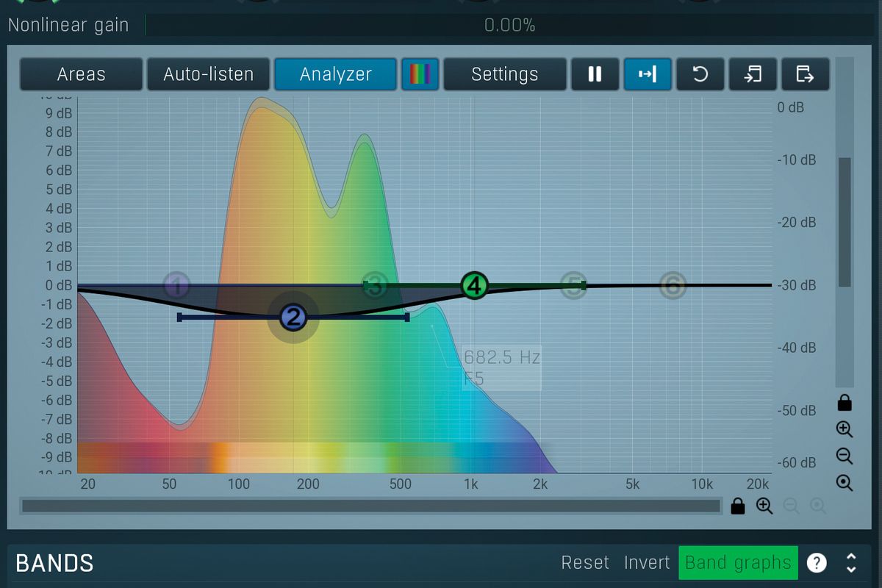Screen dimensions: 882x588
Task: Switch to the Analyzer tab
Action: [x=335, y=73]
